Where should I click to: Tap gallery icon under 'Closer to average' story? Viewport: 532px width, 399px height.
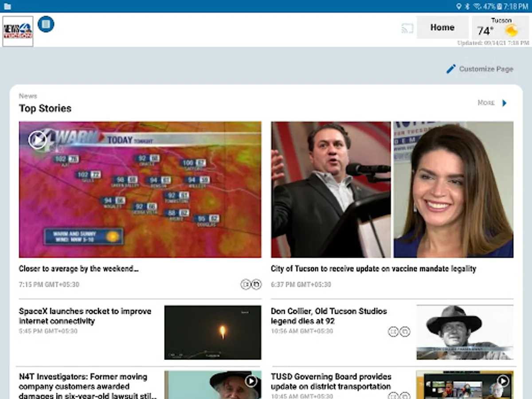(x=256, y=284)
